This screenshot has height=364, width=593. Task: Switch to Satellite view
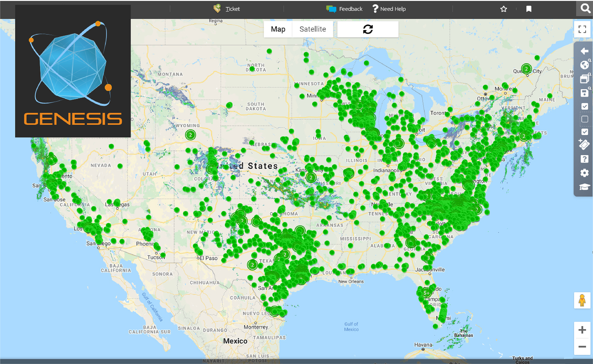tap(312, 29)
